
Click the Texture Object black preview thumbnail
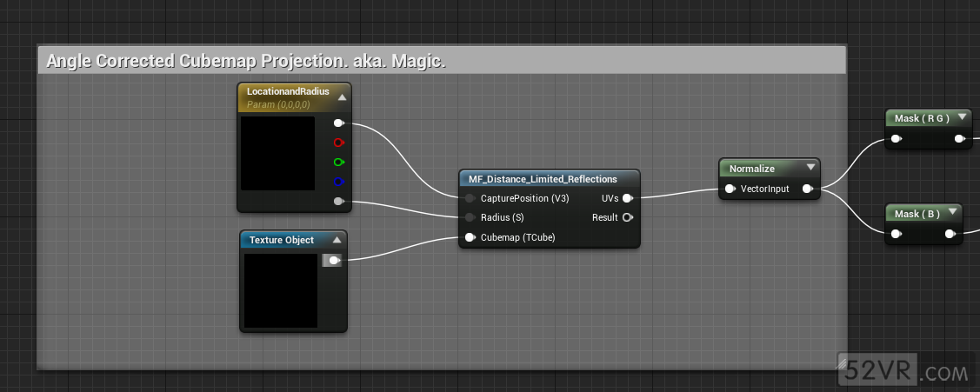pos(280,290)
